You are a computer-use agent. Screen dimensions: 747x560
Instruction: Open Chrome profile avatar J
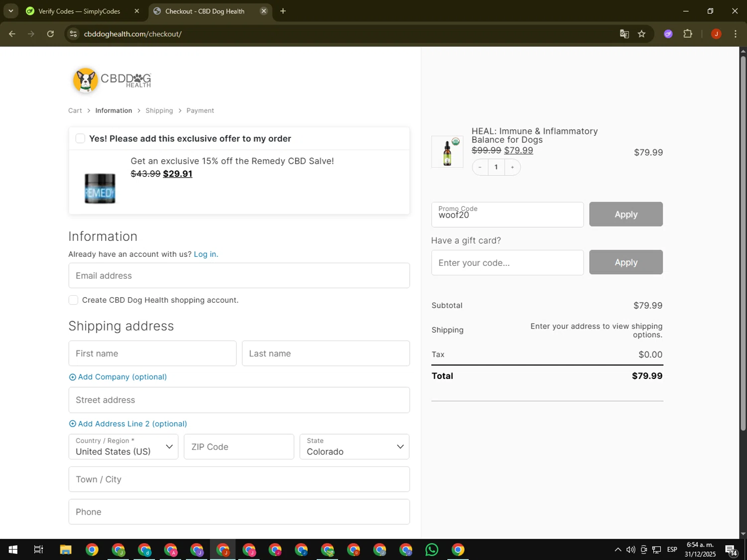pyautogui.click(x=716, y=34)
